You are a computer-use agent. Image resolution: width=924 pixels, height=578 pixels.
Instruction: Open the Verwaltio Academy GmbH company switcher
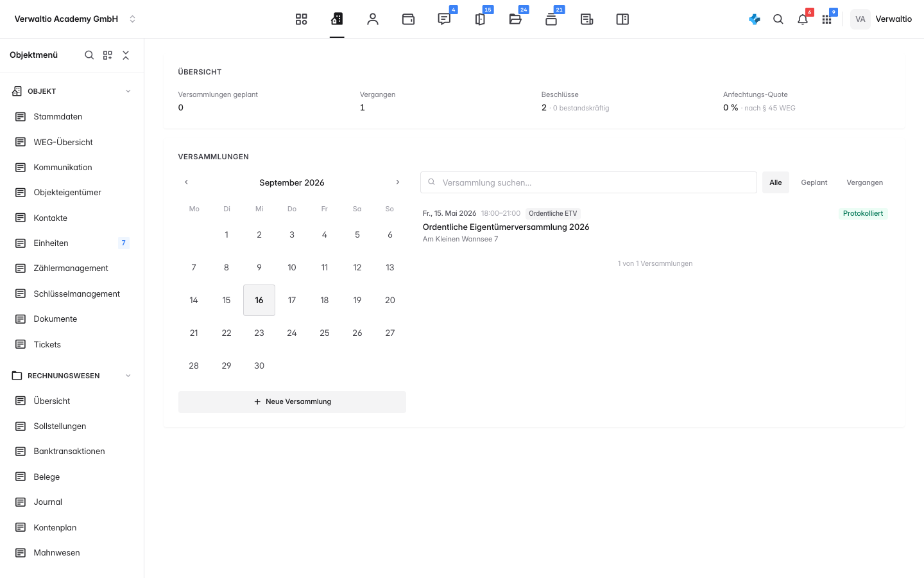[x=75, y=19]
